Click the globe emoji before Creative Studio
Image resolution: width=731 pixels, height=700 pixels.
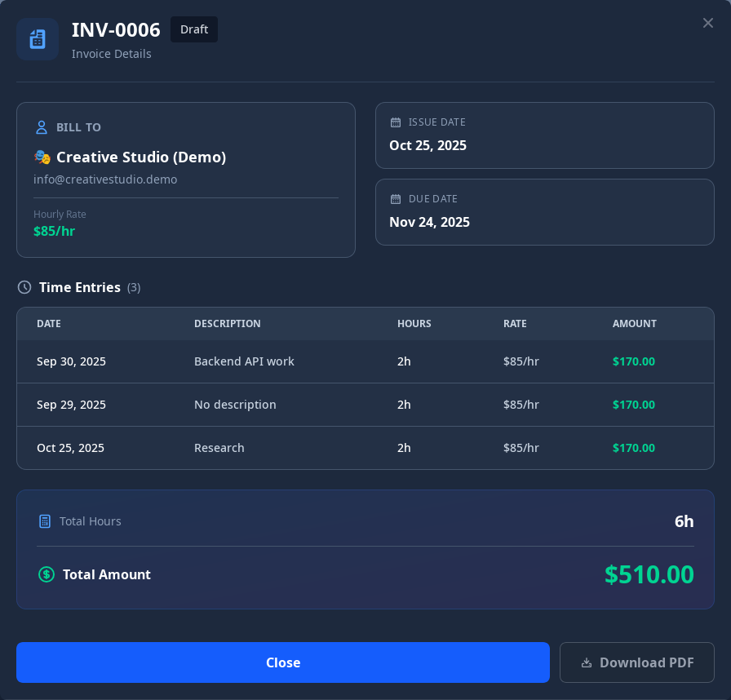click(x=41, y=157)
